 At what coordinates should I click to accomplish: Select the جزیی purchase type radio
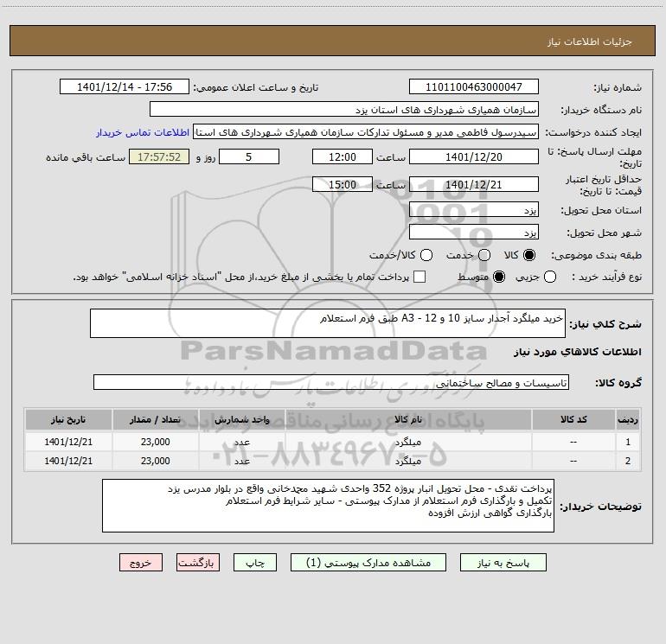[550, 277]
